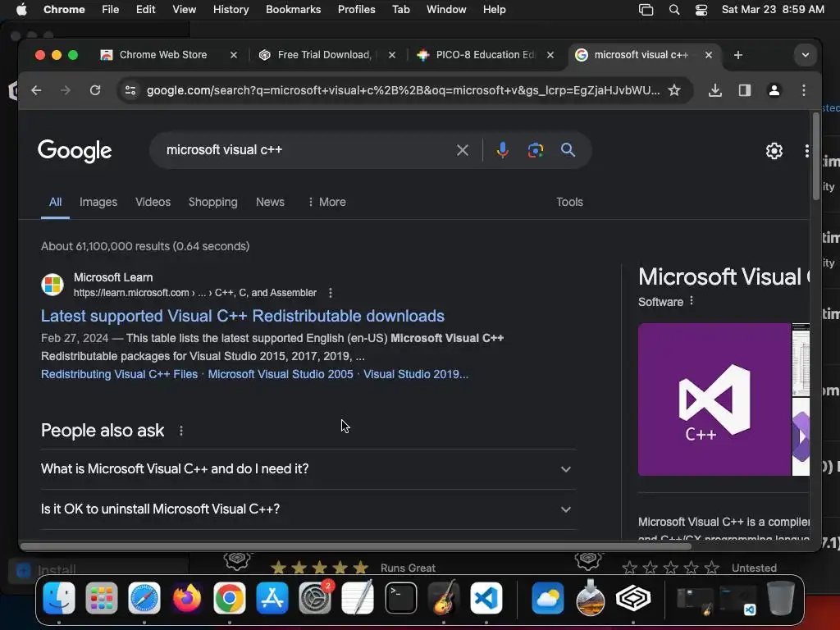Image resolution: width=840 pixels, height=630 pixels.
Task: Open Google quick settings gear
Action: pos(774,151)
